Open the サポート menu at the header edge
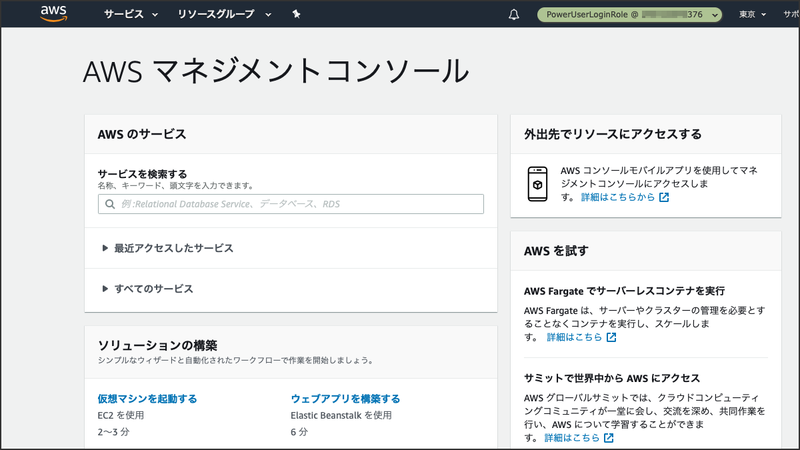Image resolution: width=800 pixels, height=450 pixels. click(x=791, y=14)
